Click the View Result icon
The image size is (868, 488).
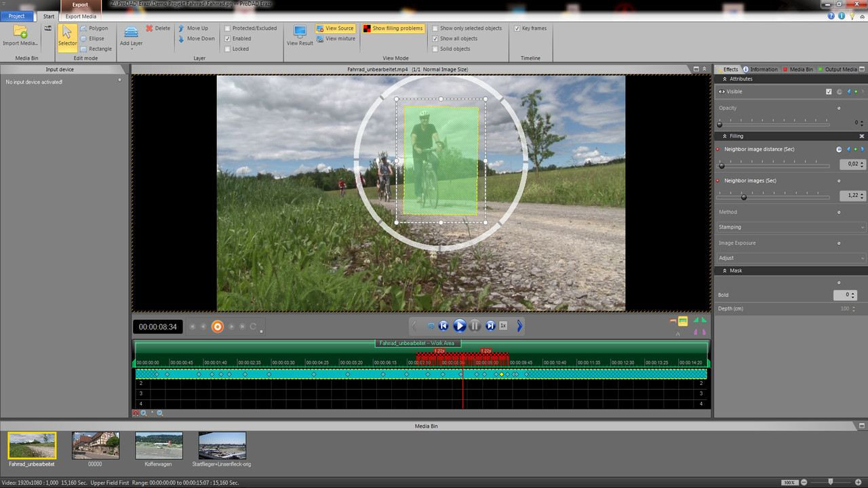click(x=300, y=33)
